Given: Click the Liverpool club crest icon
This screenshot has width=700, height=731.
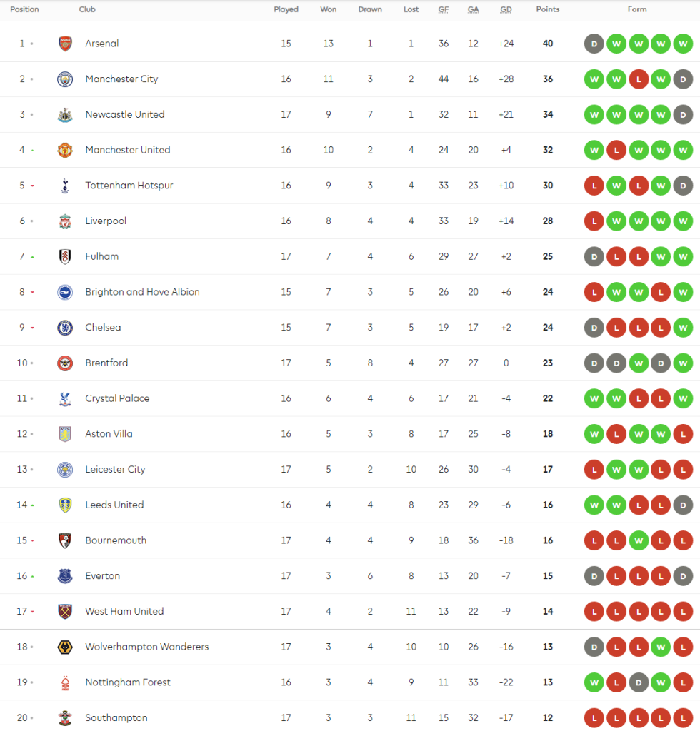Looking at the screenshot, I should (x=65, y=221).
